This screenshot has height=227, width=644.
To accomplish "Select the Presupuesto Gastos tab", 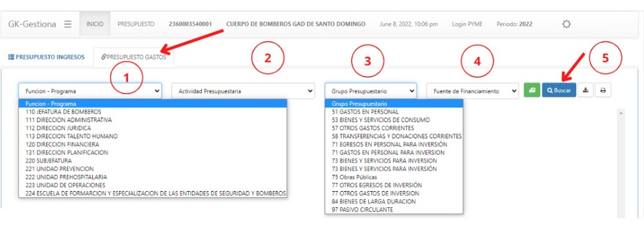I will pos(134,57).
